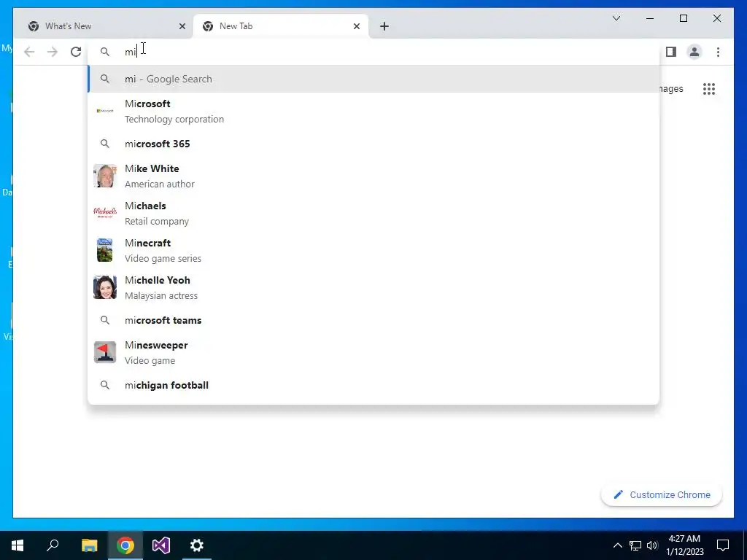Close the New Tab tab

tap(356, 26)
